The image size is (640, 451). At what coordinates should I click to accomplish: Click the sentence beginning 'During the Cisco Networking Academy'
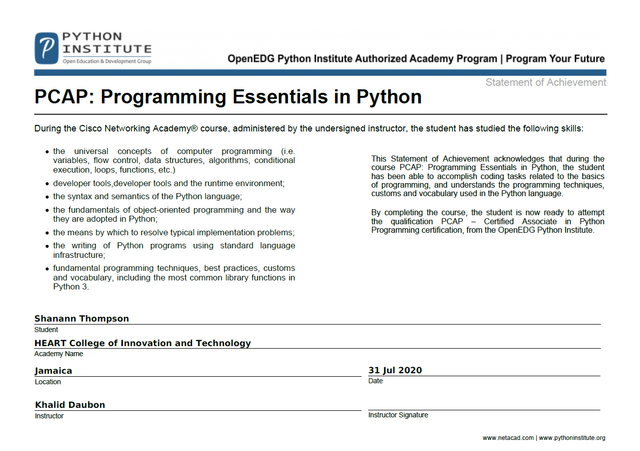coord(309,129)
